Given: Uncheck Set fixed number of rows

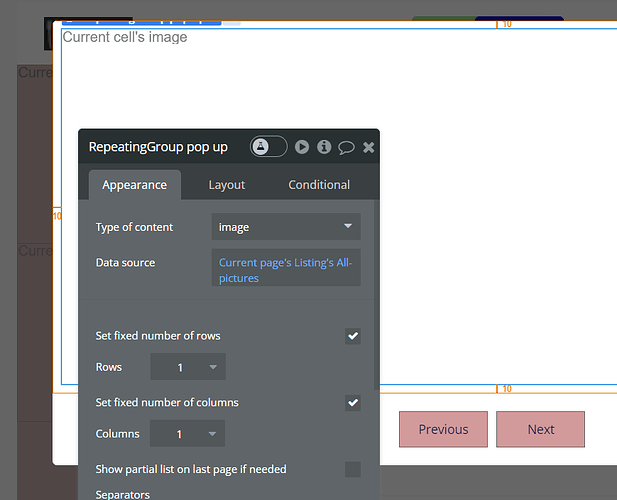Looking at the screenshot, I should click(353, 336).
